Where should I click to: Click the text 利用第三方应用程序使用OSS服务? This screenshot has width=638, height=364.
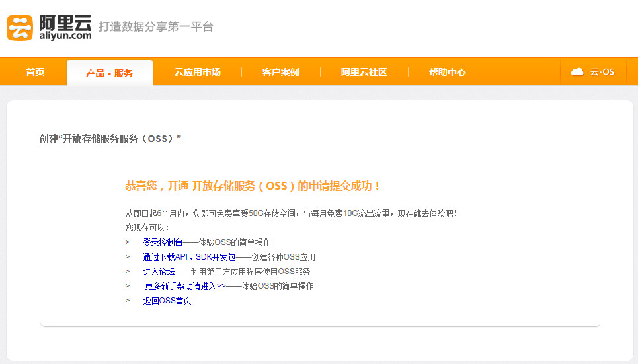pyautogui.click(x=250, y=272)
